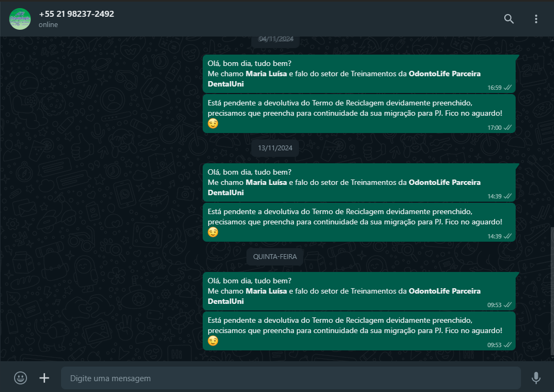Select the first 09:53 greeting message
This screenshot has width=554, height=392.
pos(359,291)
